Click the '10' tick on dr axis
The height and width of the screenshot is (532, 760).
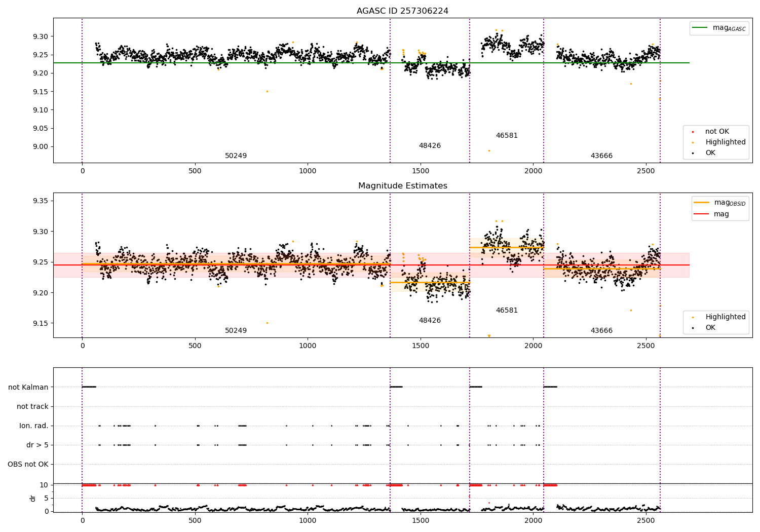[x=44, y=485]
